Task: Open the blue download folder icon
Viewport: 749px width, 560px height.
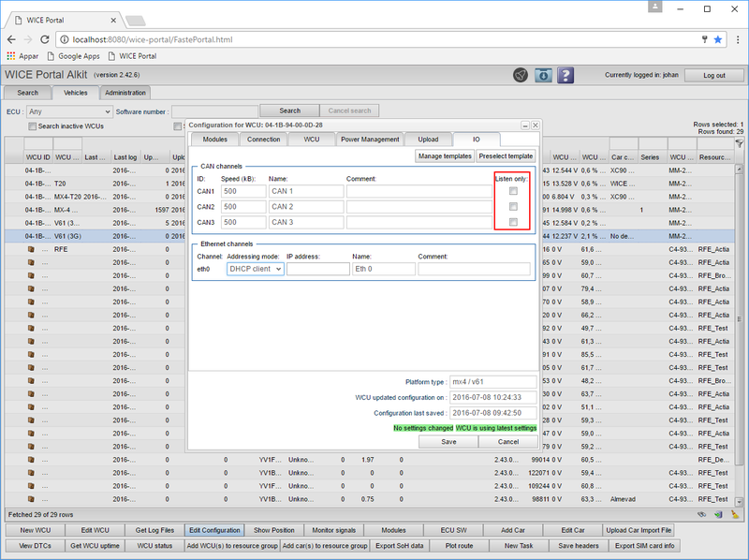Action: click(x=543, y=75)
